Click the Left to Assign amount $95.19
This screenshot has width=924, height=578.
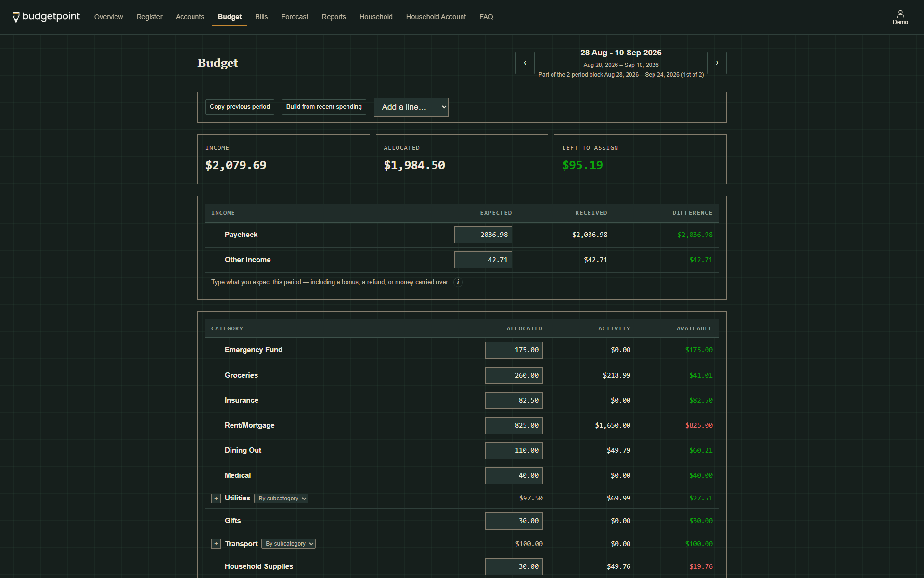[582, 165]
